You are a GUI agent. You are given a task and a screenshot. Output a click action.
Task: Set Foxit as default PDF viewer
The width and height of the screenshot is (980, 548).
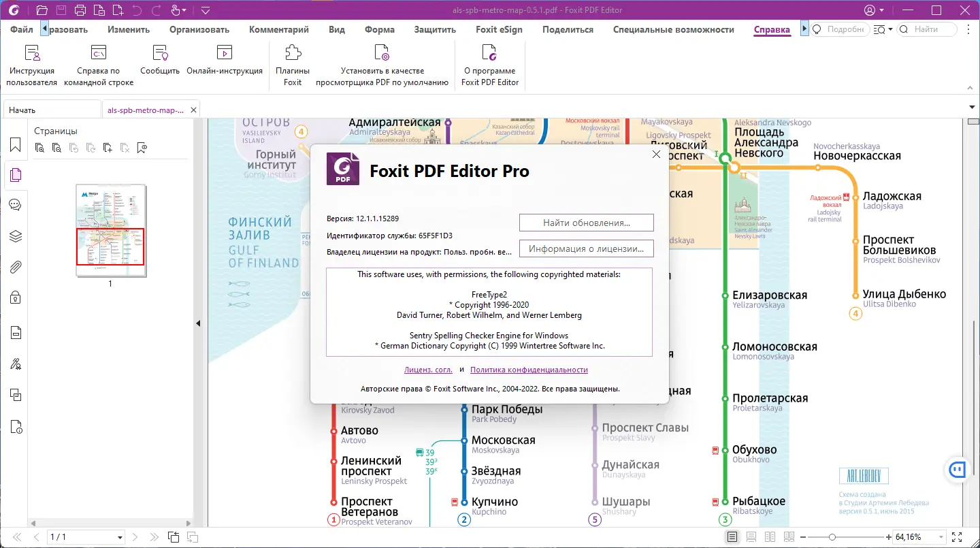click(382, 65)
